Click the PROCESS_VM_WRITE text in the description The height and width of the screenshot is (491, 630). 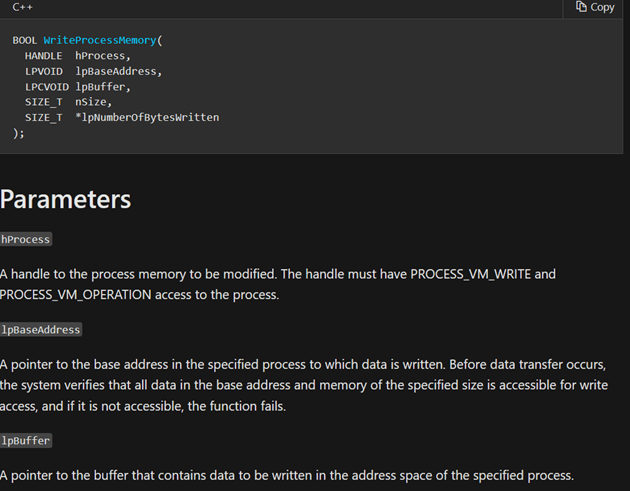pyautogui.click(x=470, y=274)
